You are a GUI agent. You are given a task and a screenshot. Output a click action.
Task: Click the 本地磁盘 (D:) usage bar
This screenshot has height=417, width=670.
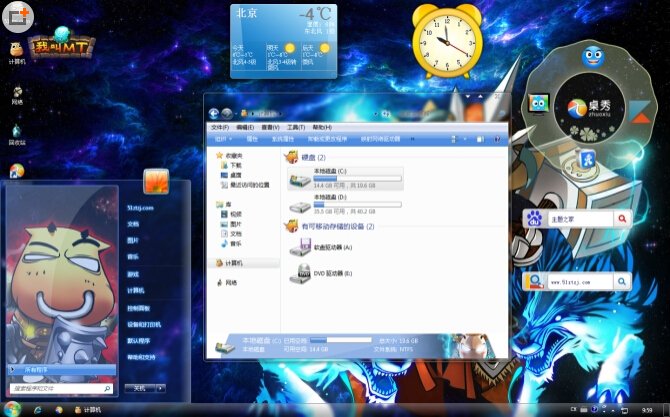coord(357,205)
